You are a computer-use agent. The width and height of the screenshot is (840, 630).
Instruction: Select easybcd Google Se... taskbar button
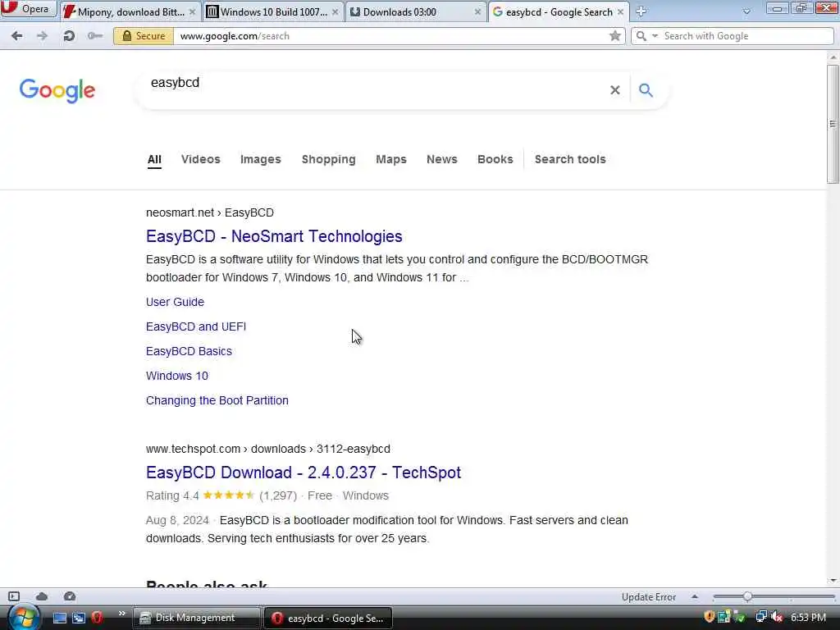click(x=328, y=618)
